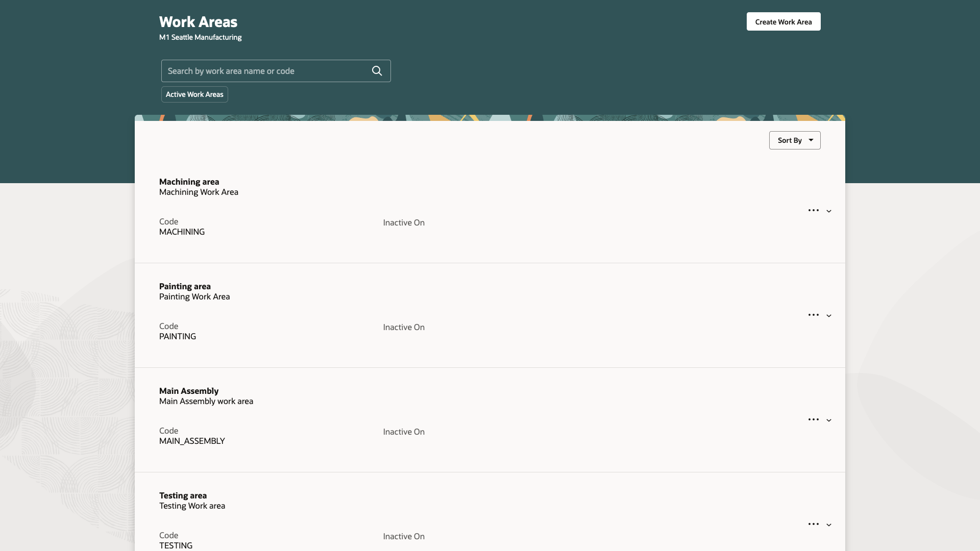Click Create Work Area button
The width and height of the screenshot is (980, 551).
[x=783, y=21]
